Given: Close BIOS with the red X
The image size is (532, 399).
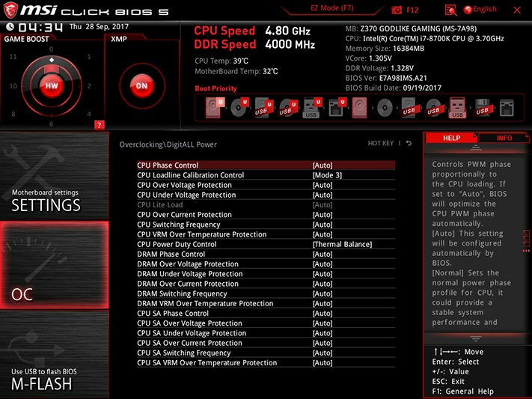Looking at the screenshot, I should coord(517,10).
